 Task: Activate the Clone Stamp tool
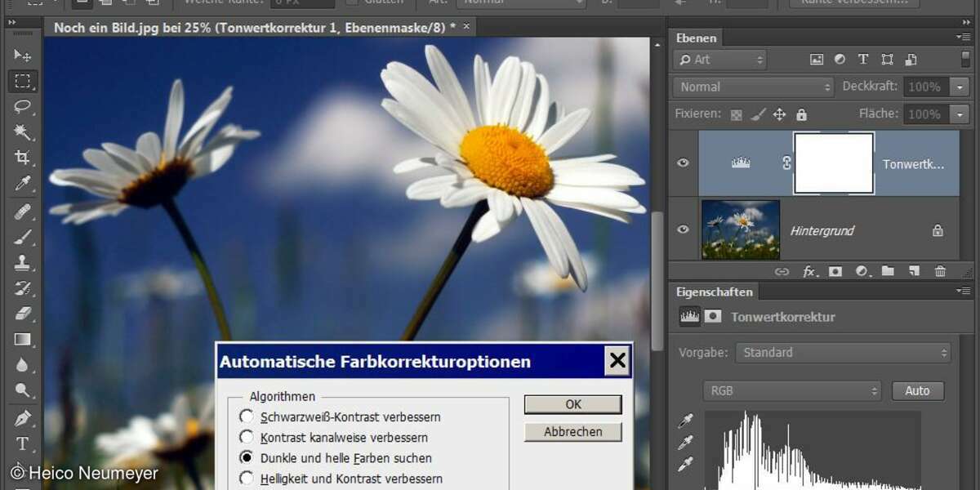tap(22, 263)
